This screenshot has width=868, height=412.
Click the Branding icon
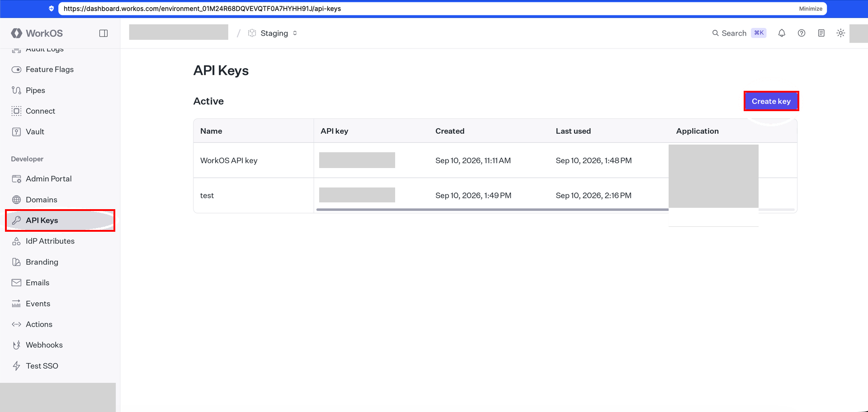[16, 262]
